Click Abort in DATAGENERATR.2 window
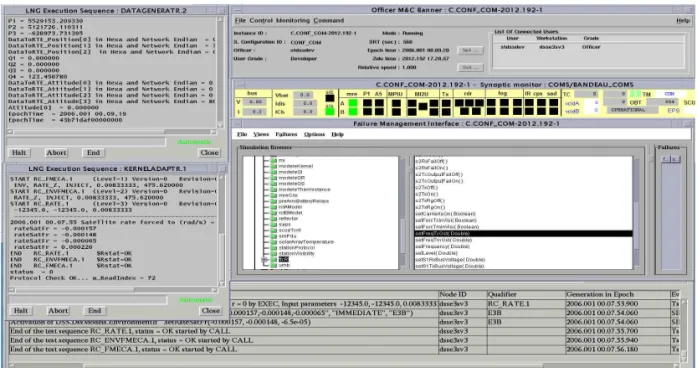 tap(56, 152)
